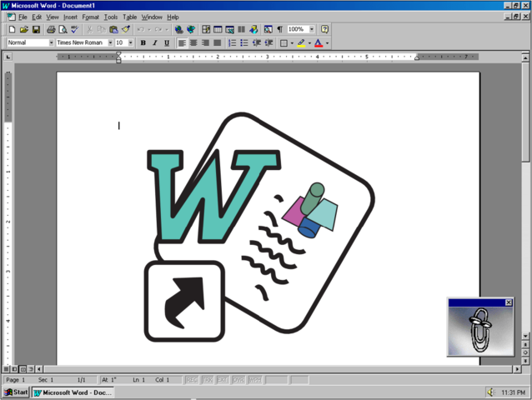The height and width of the screenshot is (400, 532).
Task: Click the Columns icon
Action: click(242, 29)
